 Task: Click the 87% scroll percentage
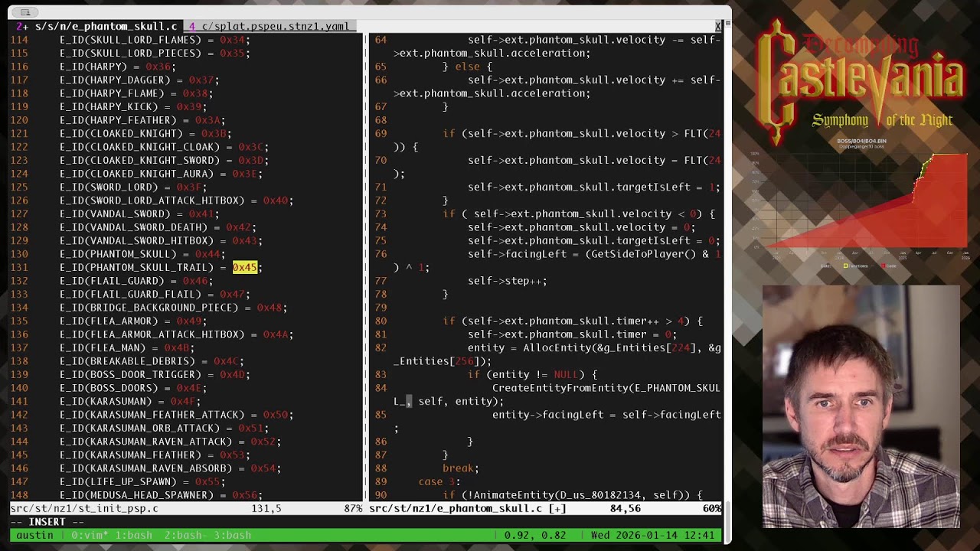click(353, 508)
